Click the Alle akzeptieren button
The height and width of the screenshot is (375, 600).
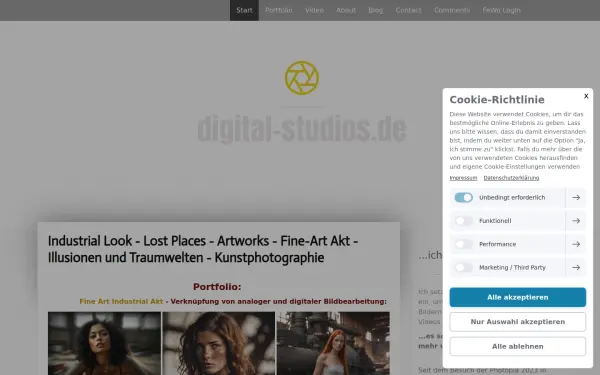point(517,297)
